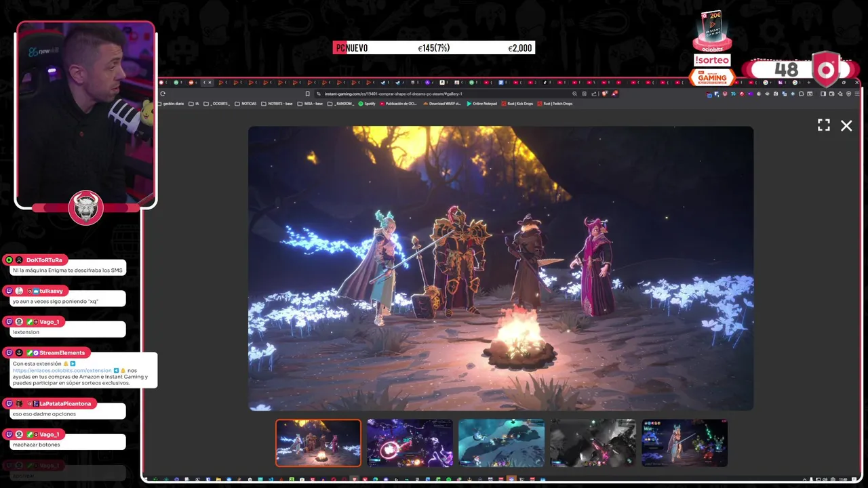This screenshot has height=488, width=868.
Task: Click the PC NUEVO donation progress bar
Action: click(434, 48)
